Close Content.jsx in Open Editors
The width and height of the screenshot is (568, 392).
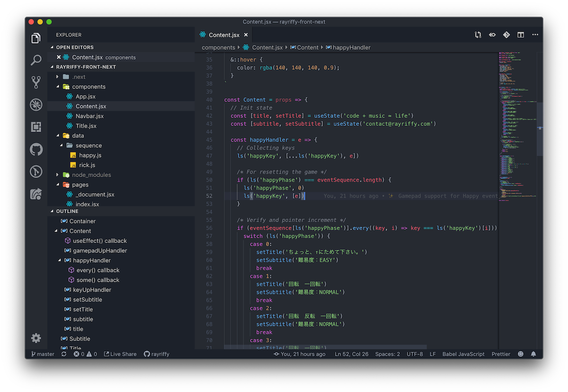[x=59, y=57]
